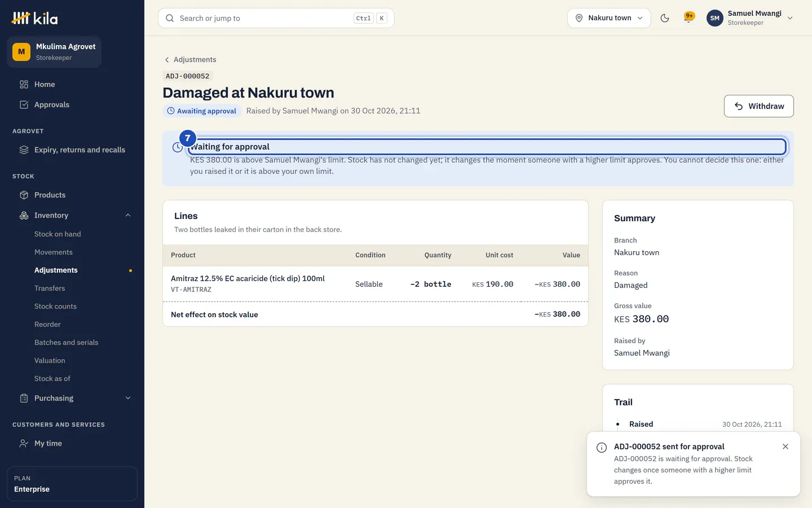The height and width of the screenshot is (508, 812).
Task: Collapse the Inventory section chevron
Action: point(128,215)
